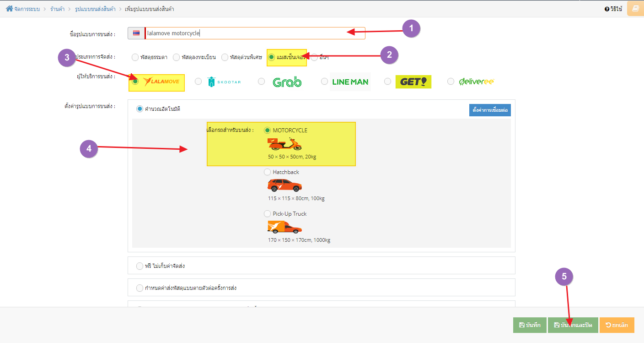
Task: Click the 115 × 115 × 80cm, 100kg text
Action: coord(296,199)
